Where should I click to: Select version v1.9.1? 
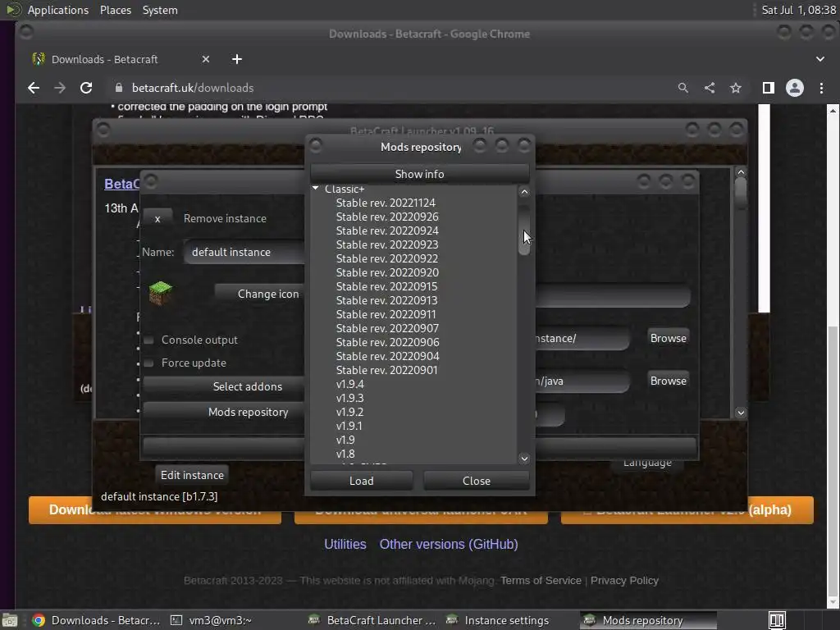click(349, 426)
